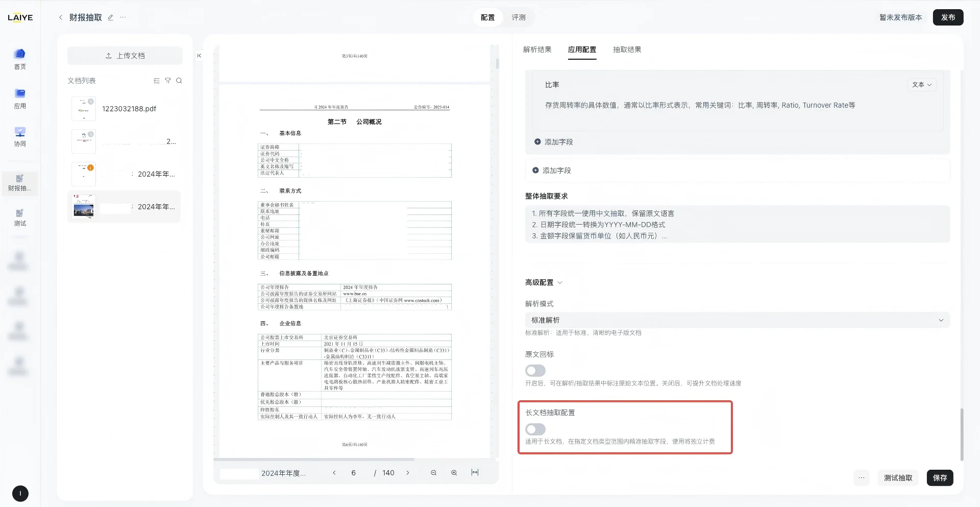
Task: Open the 应用 apps sidebar icon
Action: pos(20,99)
